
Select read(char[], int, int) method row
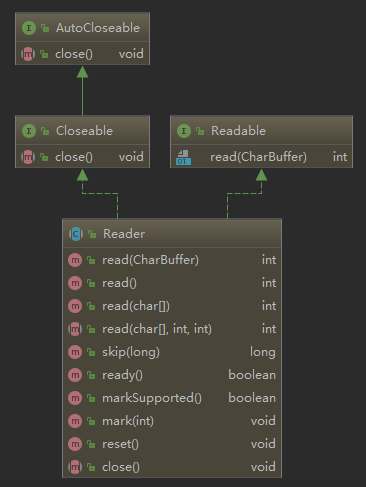click(x=172, y=329)
